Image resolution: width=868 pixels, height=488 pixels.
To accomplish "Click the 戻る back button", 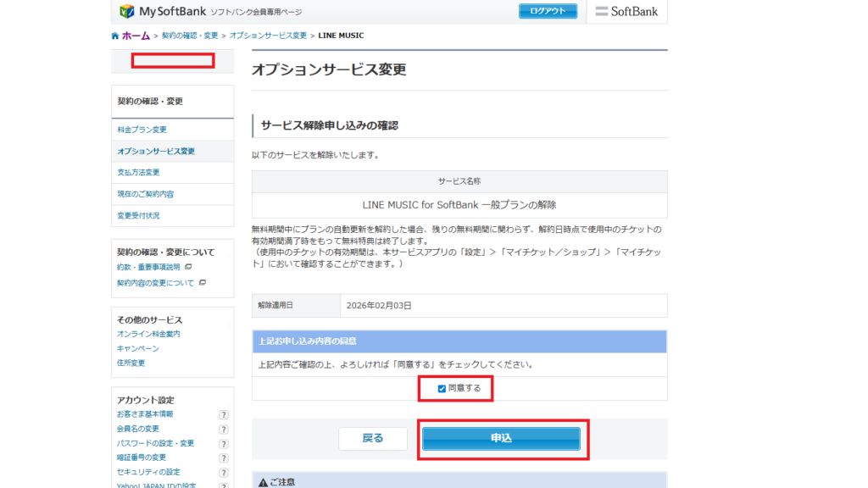I will (x=372, y=439).
